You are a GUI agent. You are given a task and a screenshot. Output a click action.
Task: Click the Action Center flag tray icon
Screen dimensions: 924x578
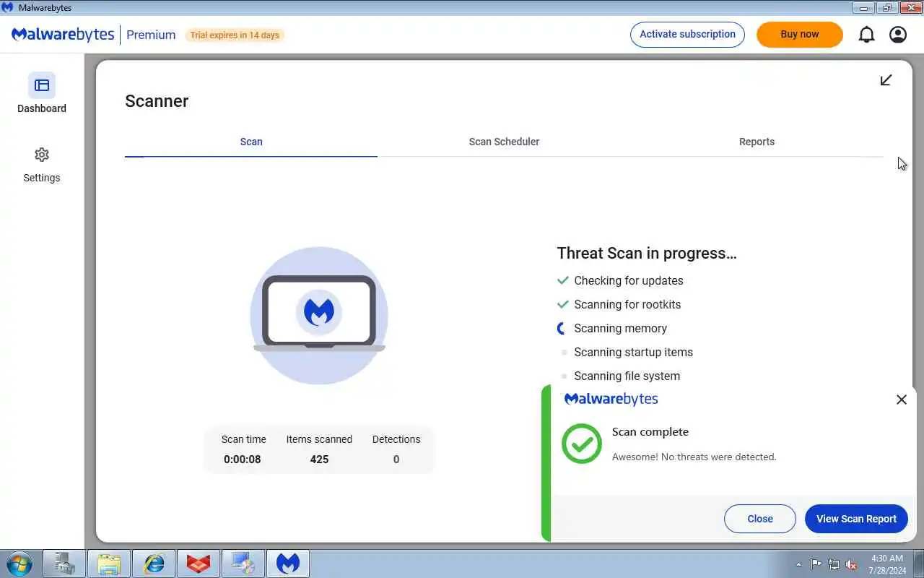tap(816, 564)
